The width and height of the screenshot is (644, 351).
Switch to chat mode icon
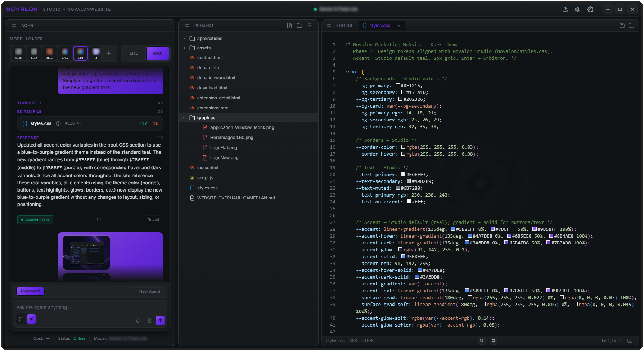point(21,319)
